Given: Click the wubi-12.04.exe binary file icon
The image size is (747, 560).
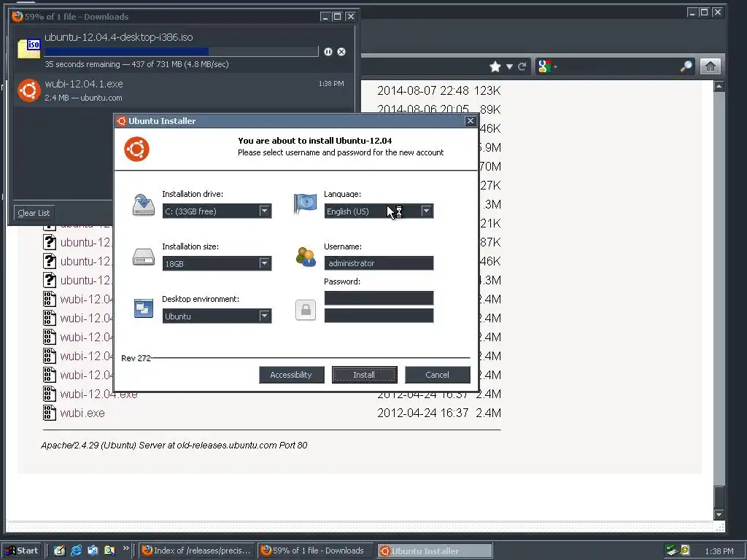Looking at the screenshot, I should click(50, 394).
